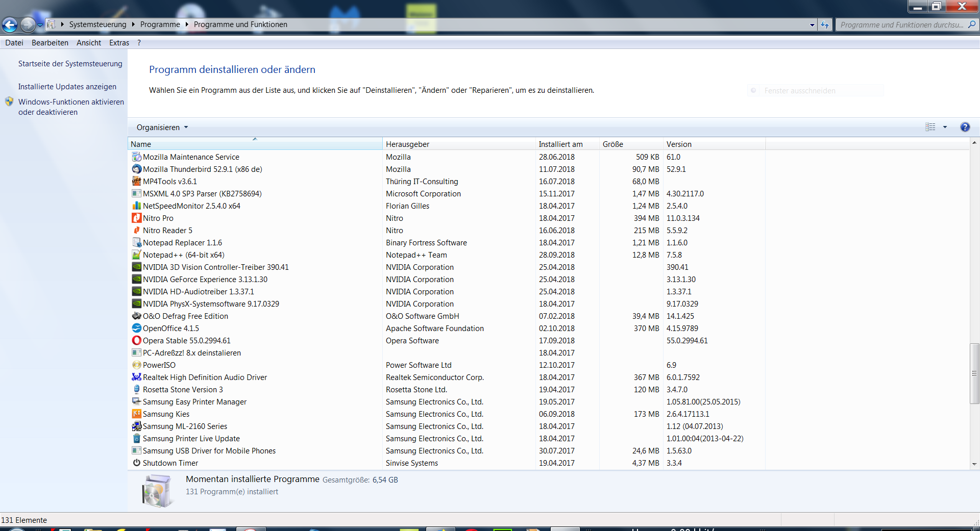Select the NVIDIA PhysX-Systemsoftware icon

click(136, 304)
